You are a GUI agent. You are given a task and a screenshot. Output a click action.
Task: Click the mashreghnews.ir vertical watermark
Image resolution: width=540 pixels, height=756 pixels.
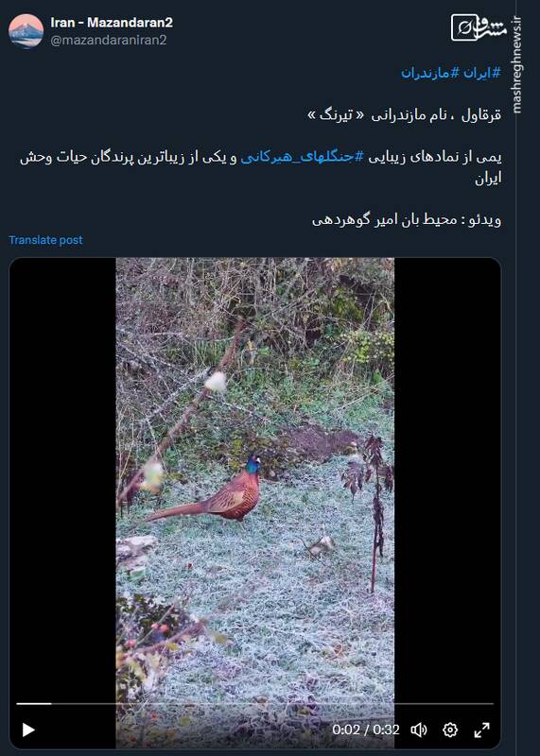517,64
